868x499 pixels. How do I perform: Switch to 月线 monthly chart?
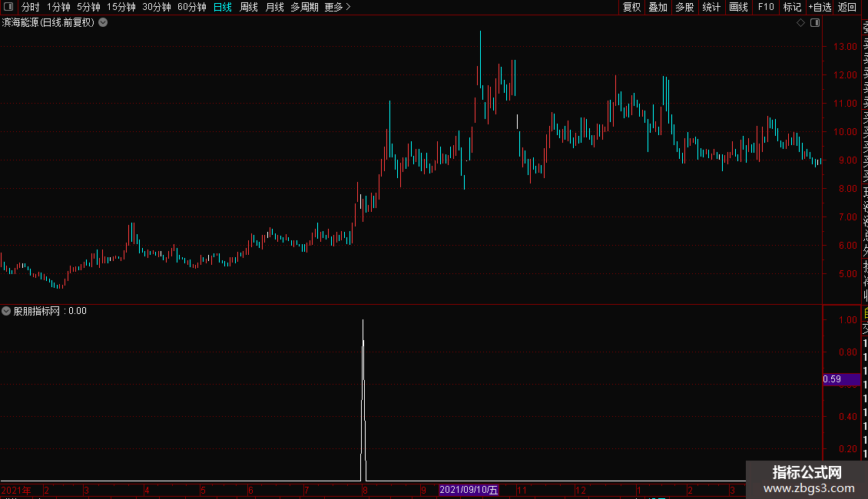coord(274,7)
